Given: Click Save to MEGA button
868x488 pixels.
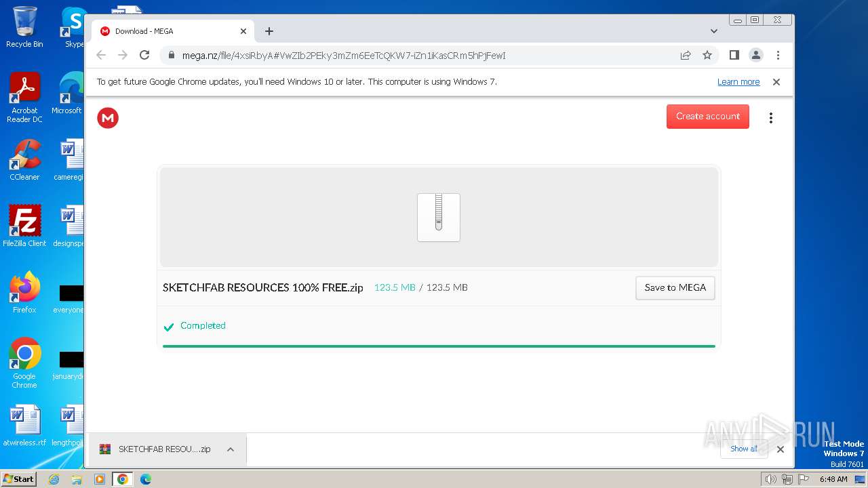Looking at the screenshot, I should click(x=675, y=287).
